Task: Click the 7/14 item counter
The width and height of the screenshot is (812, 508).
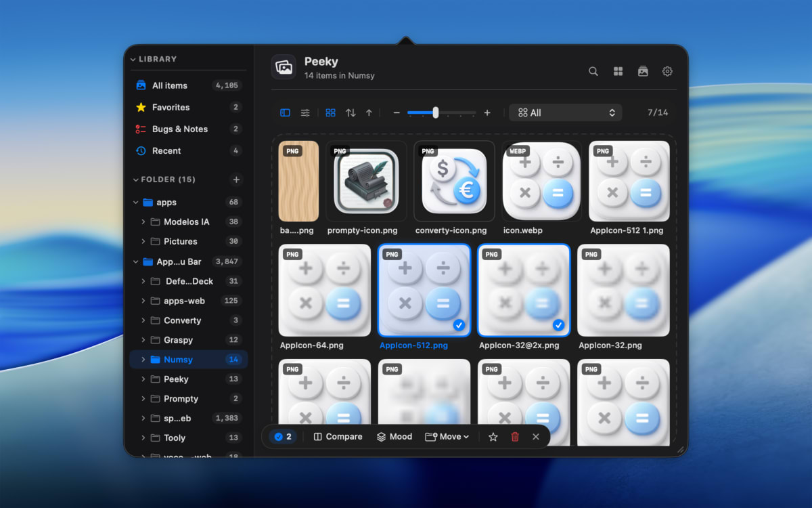Action: [658, 113]
